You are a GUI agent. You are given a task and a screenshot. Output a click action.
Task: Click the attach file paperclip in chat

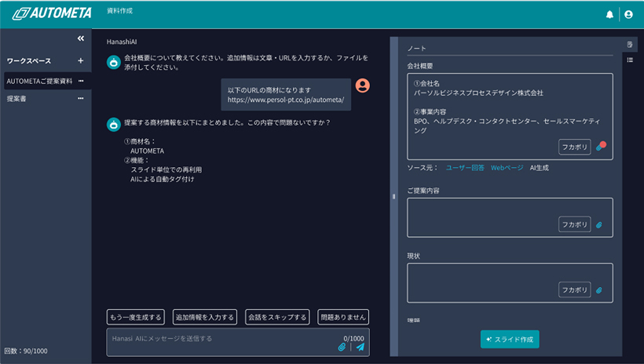point(342,347)
